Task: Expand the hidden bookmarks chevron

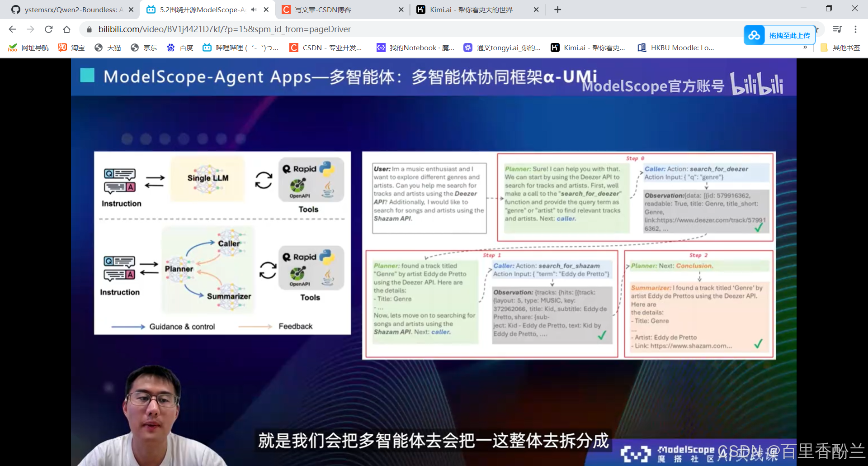Action: pyautogui.click(x=805, y=48)
